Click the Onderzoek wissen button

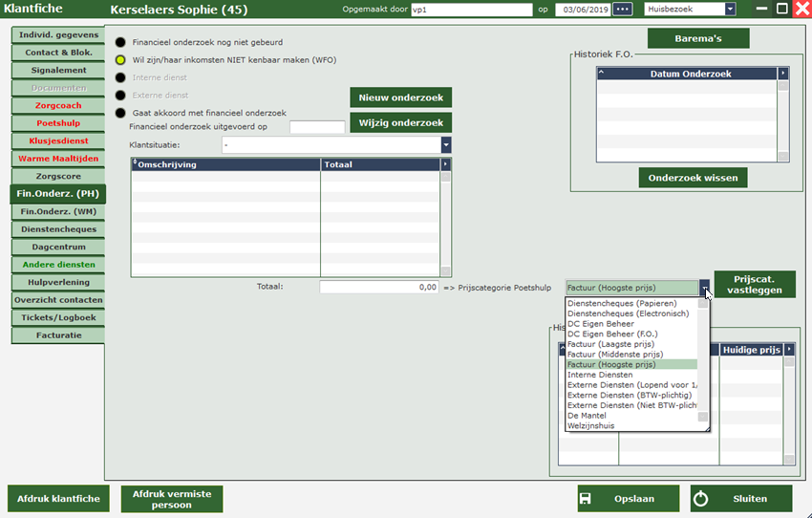tap(693, 178)
